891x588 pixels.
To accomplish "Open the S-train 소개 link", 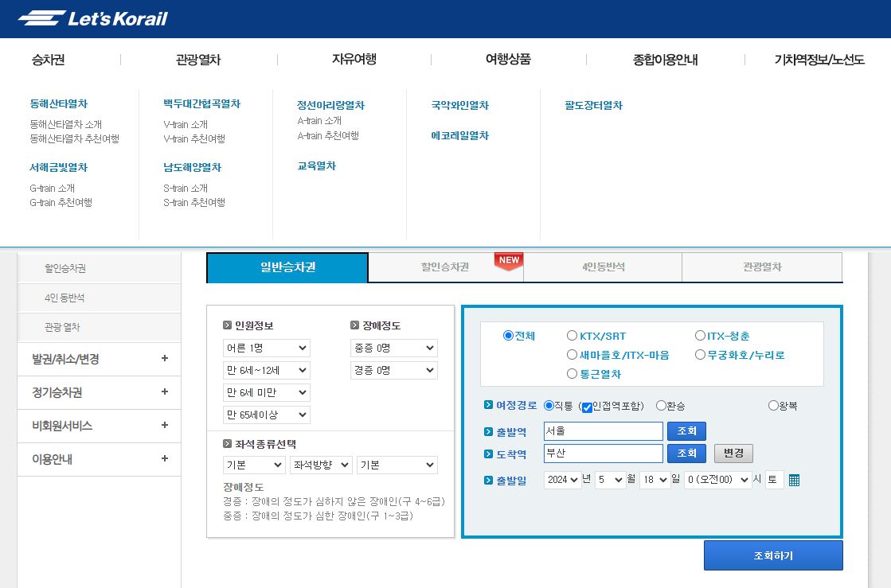I will point(186,188).
